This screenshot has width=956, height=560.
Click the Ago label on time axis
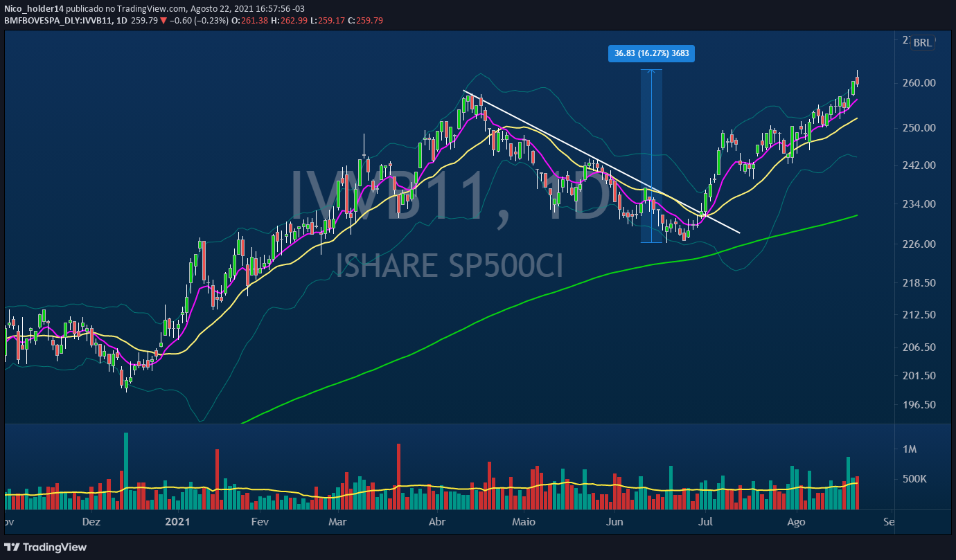coord(797,522)
